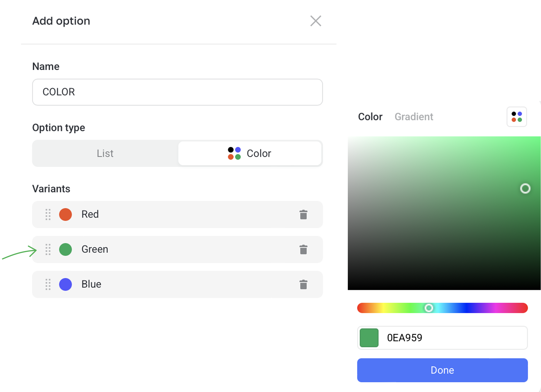Click the Green variant trash icon
541x392 pixels.
303,250
